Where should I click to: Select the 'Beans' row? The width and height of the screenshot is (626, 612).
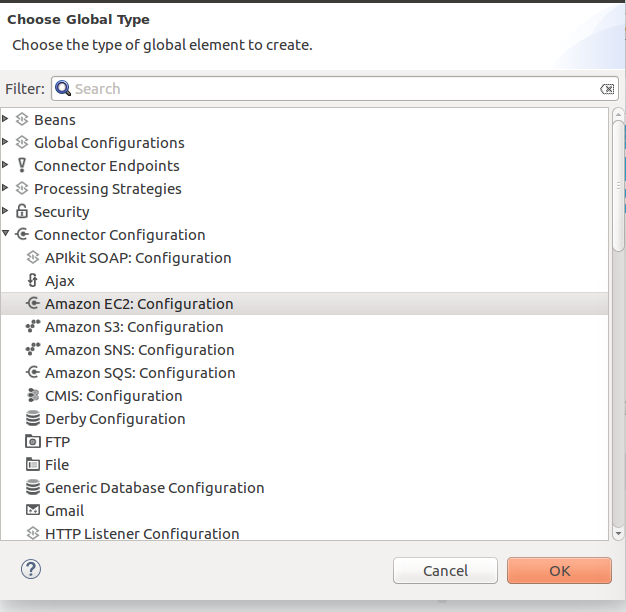[304, 120]
